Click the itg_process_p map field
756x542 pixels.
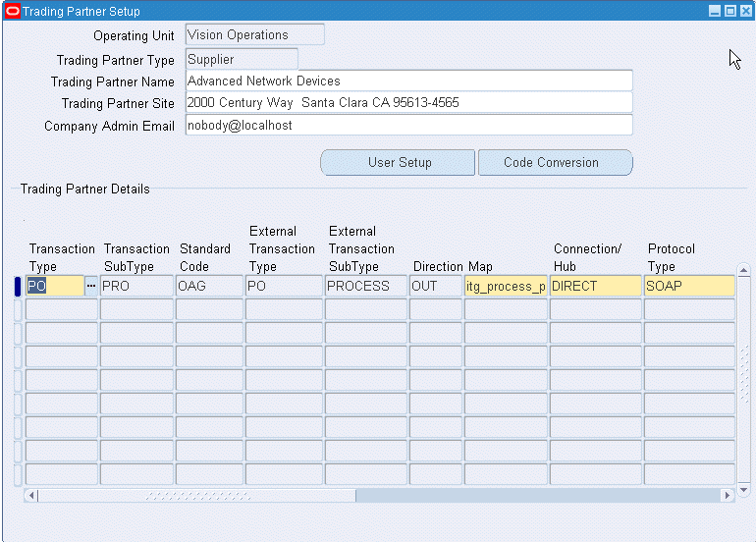(506, 286)
